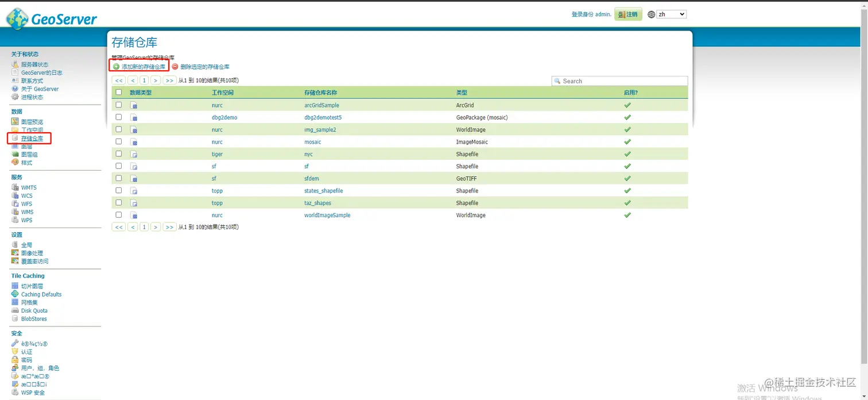868x400 pixels.
Task: Click the 关于 GeoServer info icon
Action: point(15,89)
